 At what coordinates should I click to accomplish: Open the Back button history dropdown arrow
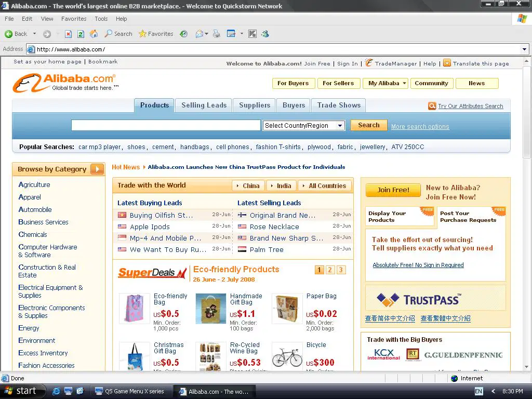click(34, 34)
